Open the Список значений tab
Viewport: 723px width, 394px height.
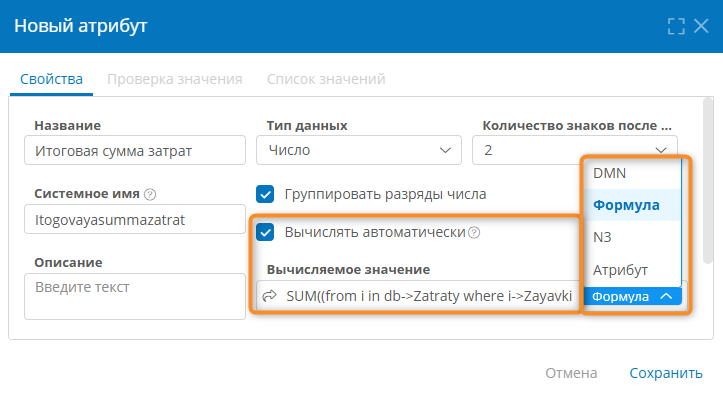point(326,79)
